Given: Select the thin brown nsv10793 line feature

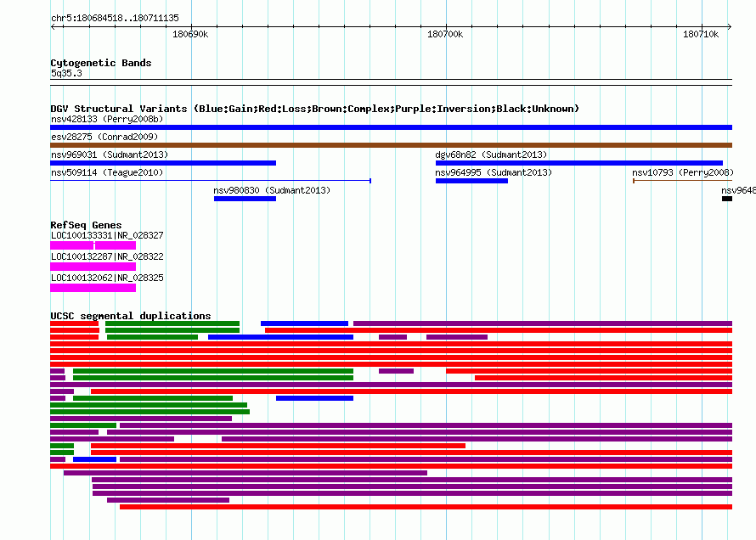Looking at the screenshot, I should click(x=682, y=181).
